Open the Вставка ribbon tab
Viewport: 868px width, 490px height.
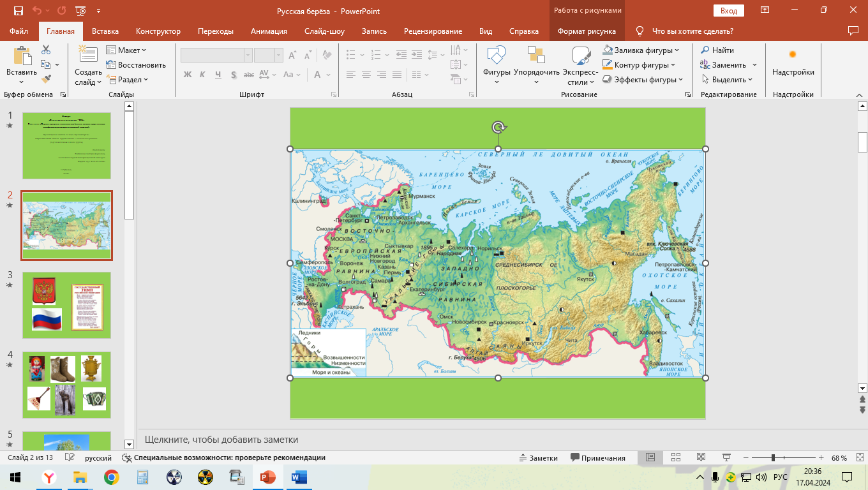[105, 31]
